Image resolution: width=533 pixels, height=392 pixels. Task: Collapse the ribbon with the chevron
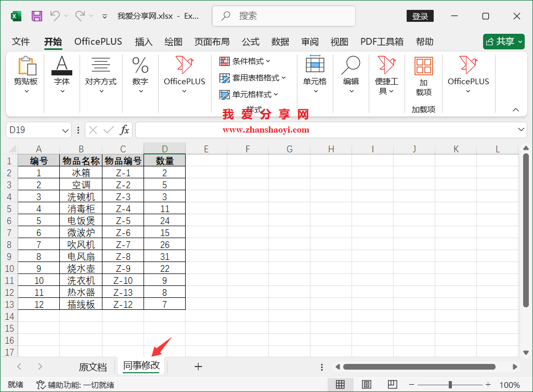[515, 110]
